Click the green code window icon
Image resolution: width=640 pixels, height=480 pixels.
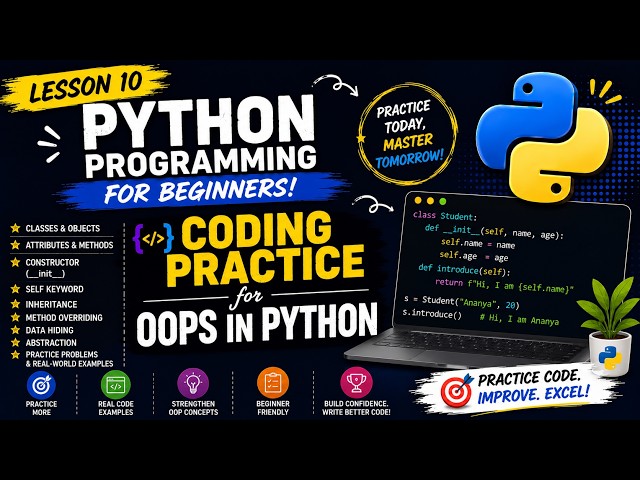tap(116, 385)
